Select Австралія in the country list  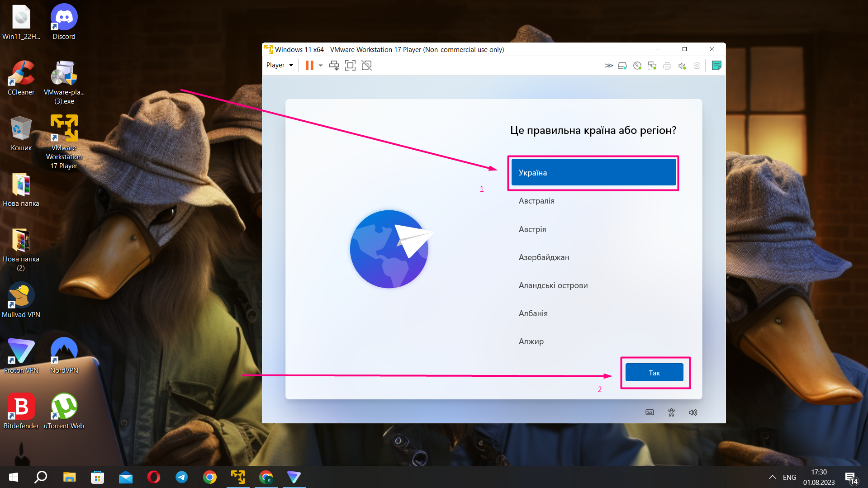(593, 201)
